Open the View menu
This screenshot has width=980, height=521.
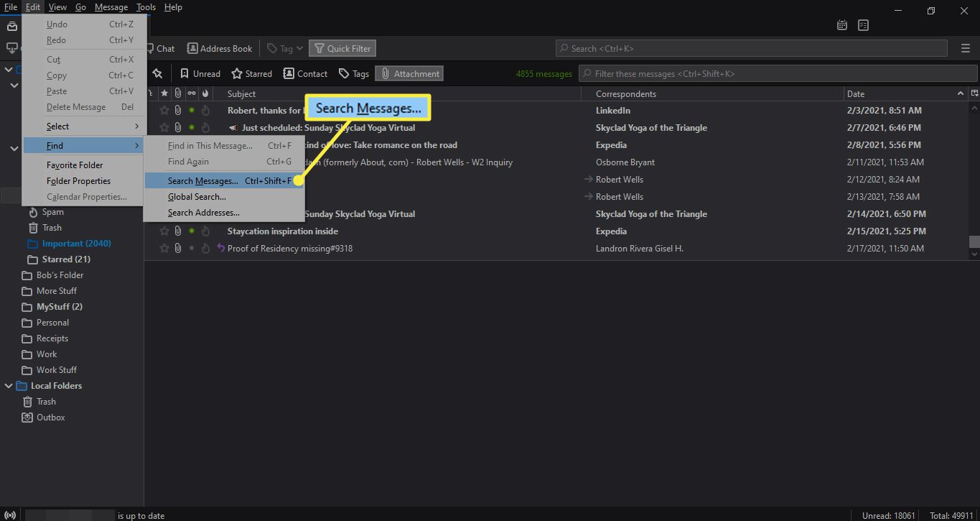pos(57,7)
